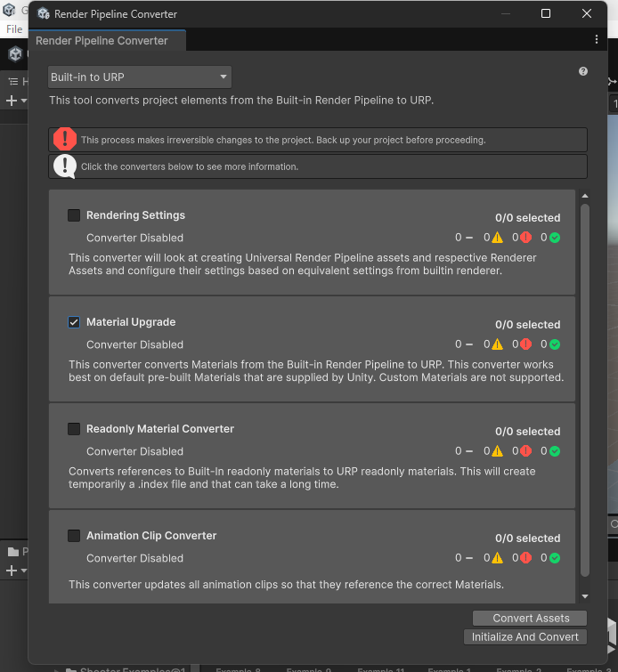Image resolution: width=618 pixels, height=672 pixels.
Task: Click the scroll up arrow of converter list
Action: [x=584, y=196]
